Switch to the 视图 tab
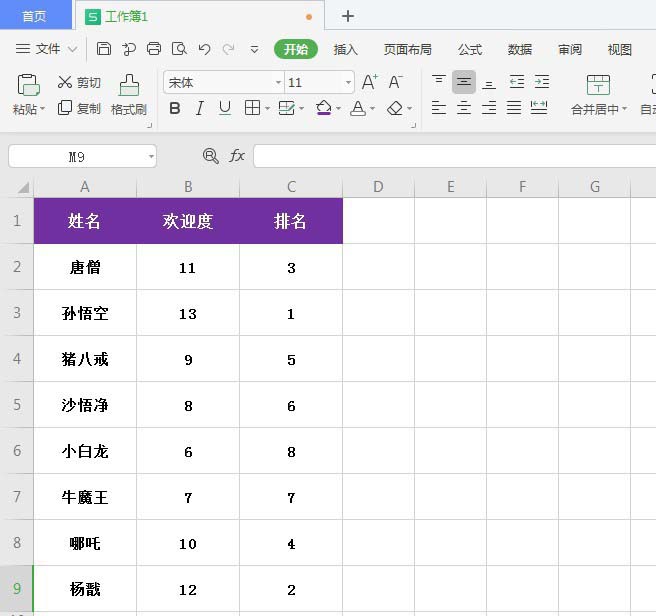 point(620,49)
